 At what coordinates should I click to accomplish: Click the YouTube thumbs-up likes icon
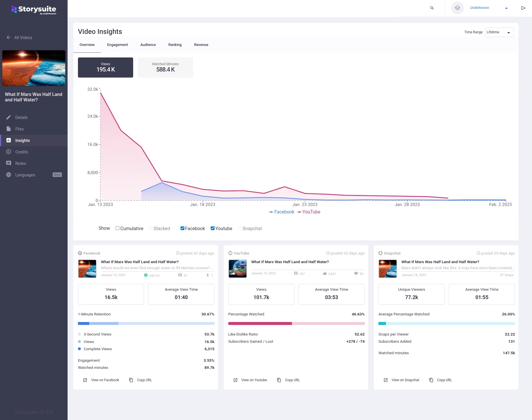[x=325, y=273]
